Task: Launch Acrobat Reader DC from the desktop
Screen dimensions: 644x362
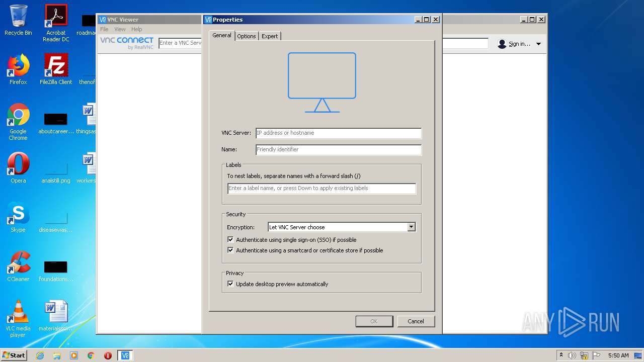Action: 56,23
